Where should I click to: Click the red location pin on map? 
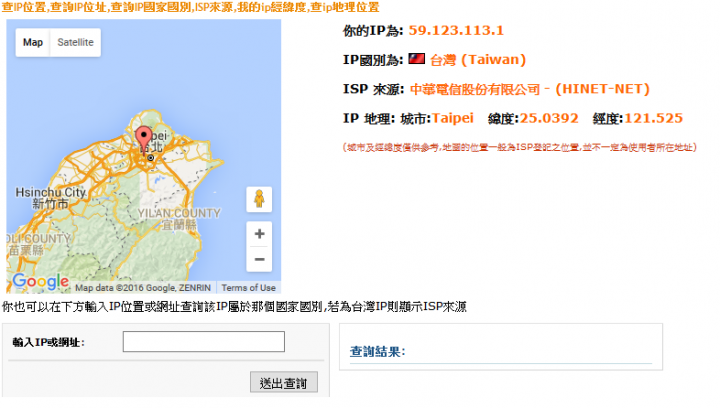[x=144, y=139]
